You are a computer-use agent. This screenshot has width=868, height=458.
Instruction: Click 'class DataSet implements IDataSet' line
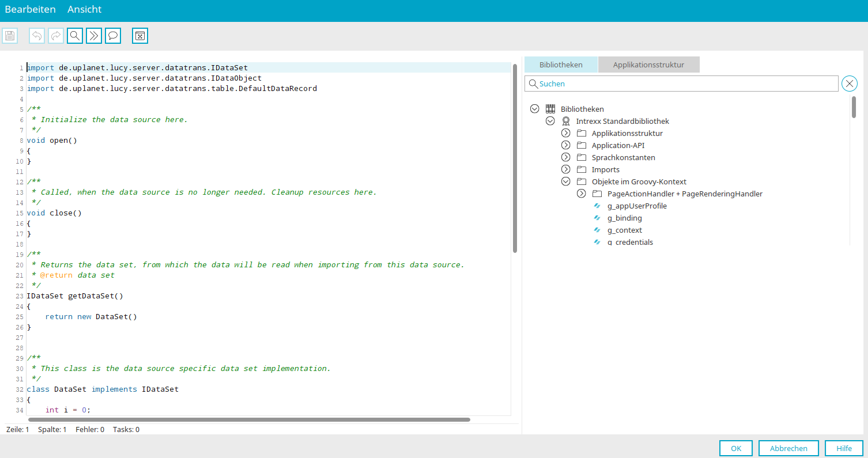[103, 389]
